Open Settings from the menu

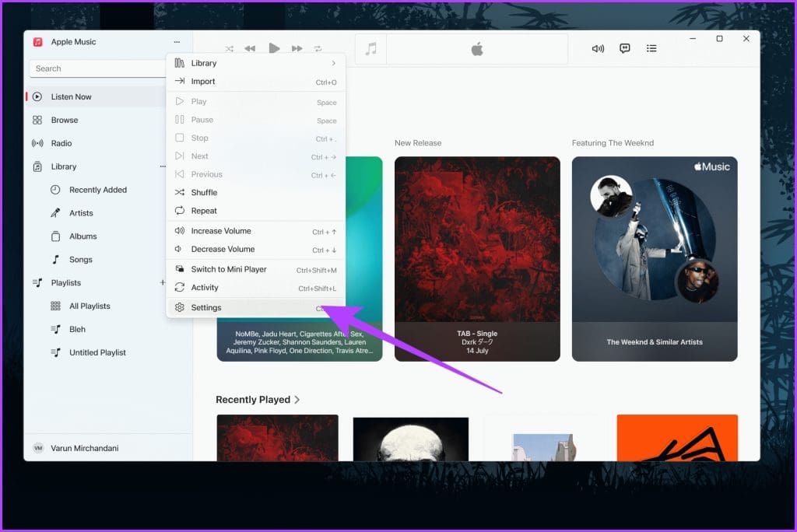(255, 308)
